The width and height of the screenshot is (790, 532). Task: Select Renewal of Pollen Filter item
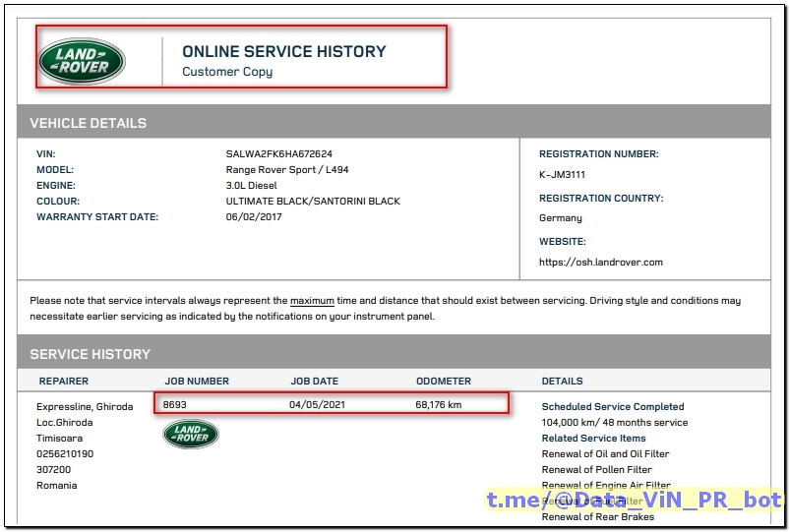tap(596, 469)
